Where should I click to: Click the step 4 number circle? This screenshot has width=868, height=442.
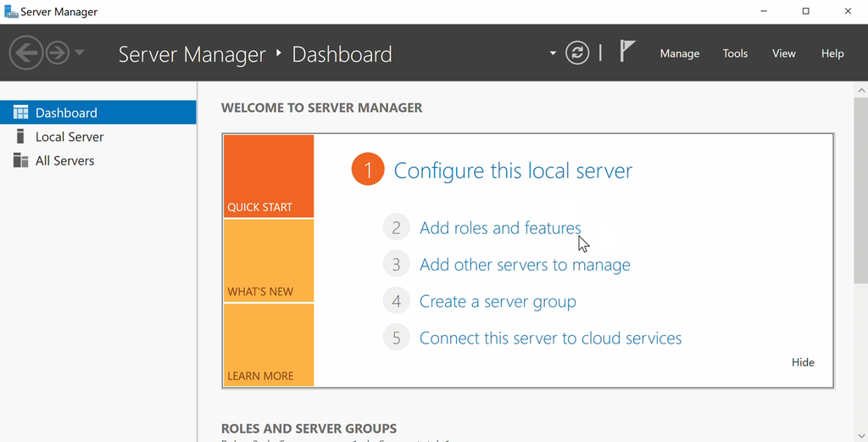[x=397, y=301]
